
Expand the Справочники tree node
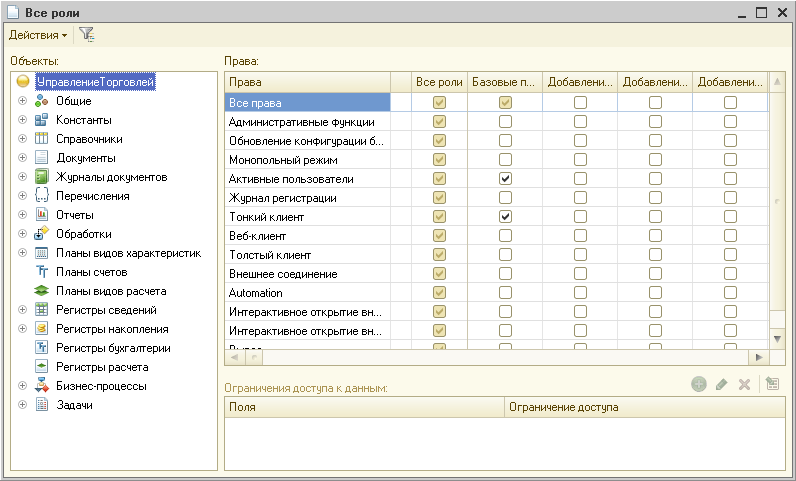22,139
